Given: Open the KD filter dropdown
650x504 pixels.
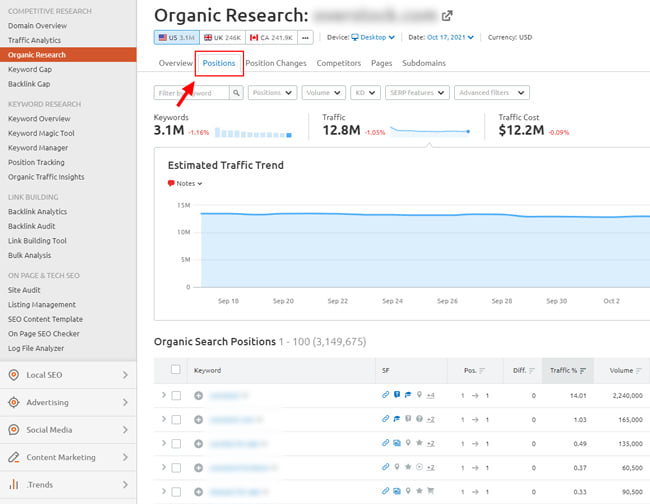Looking at the screenshot, I should point(365,93).
